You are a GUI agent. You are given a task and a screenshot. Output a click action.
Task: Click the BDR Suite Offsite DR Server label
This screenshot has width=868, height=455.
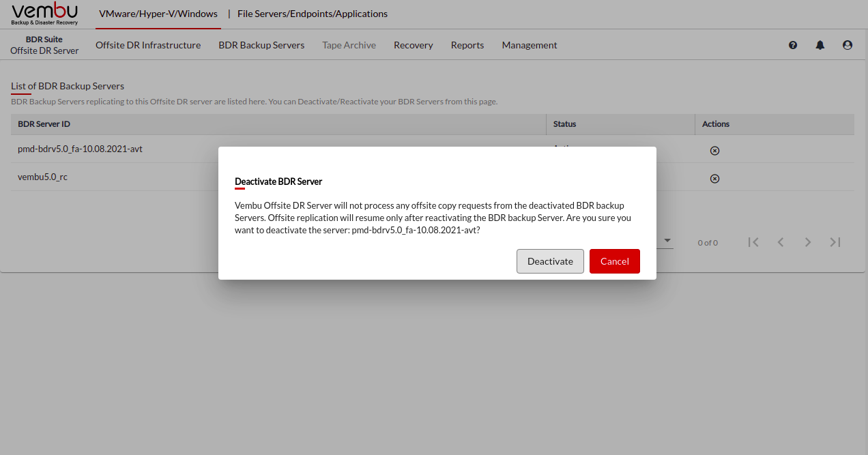[x=44, y=45]
